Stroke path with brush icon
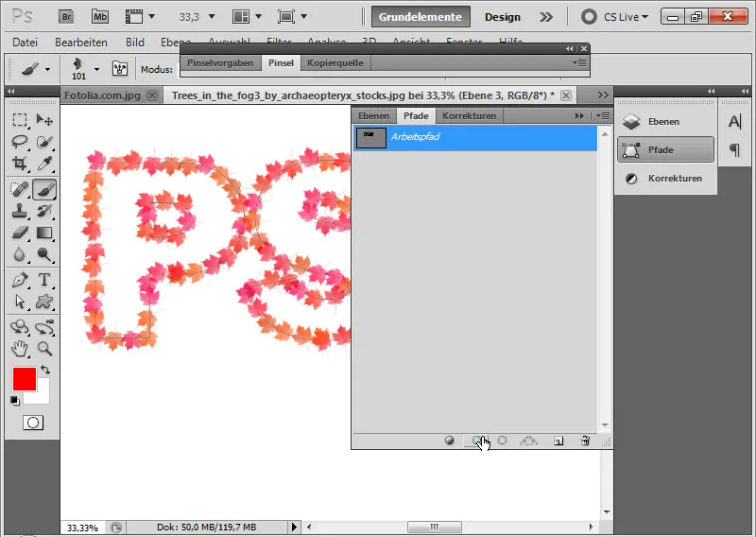 (476, 441)
